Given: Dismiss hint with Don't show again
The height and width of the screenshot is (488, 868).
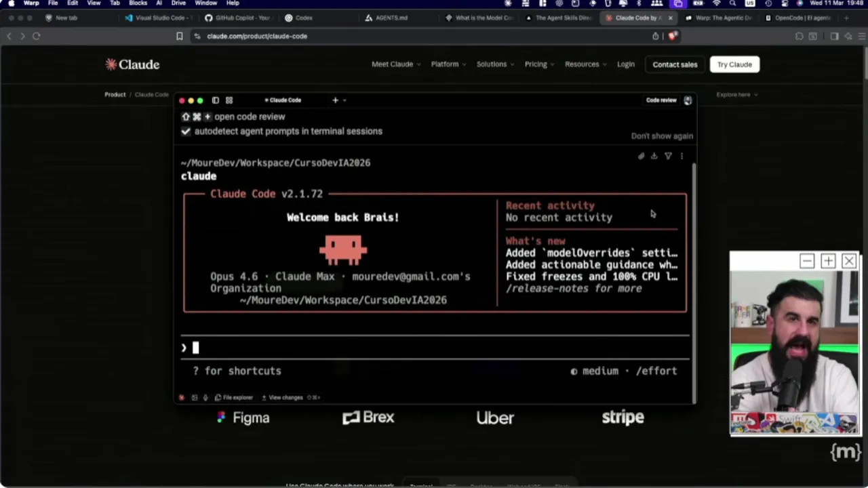Looking at the screenshot, I should click(662, 136).
